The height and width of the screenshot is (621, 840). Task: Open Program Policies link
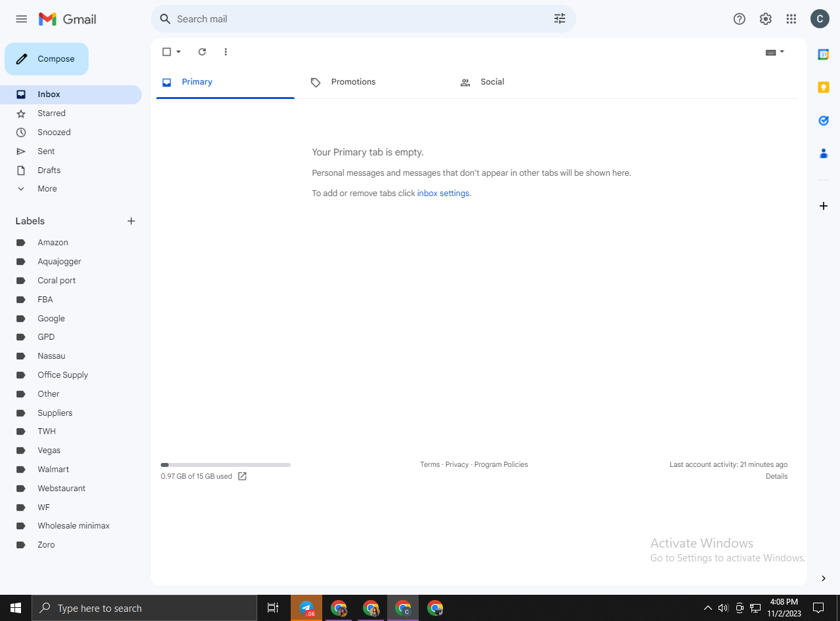(501, 464)
